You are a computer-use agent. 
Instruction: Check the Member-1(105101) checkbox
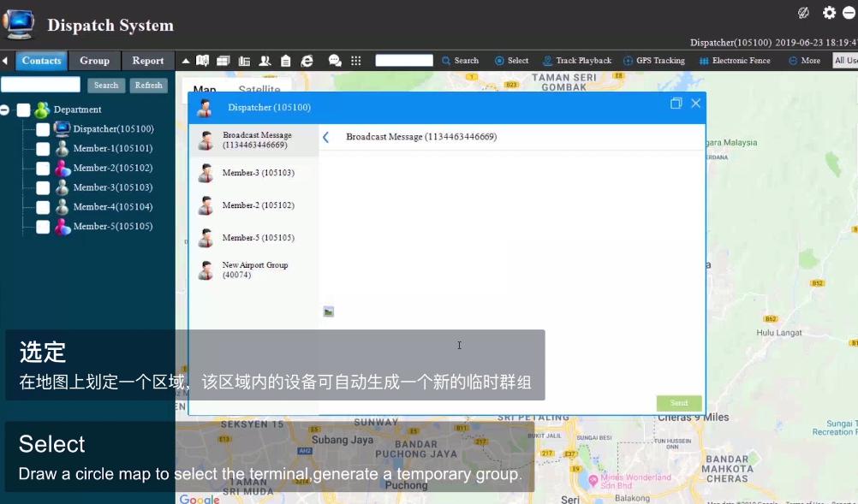coord(43,149)
